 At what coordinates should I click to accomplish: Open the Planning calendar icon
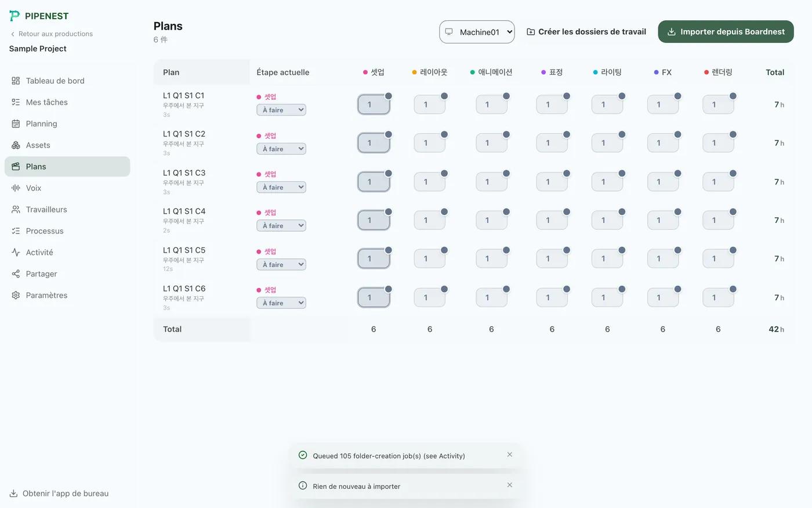16,124
